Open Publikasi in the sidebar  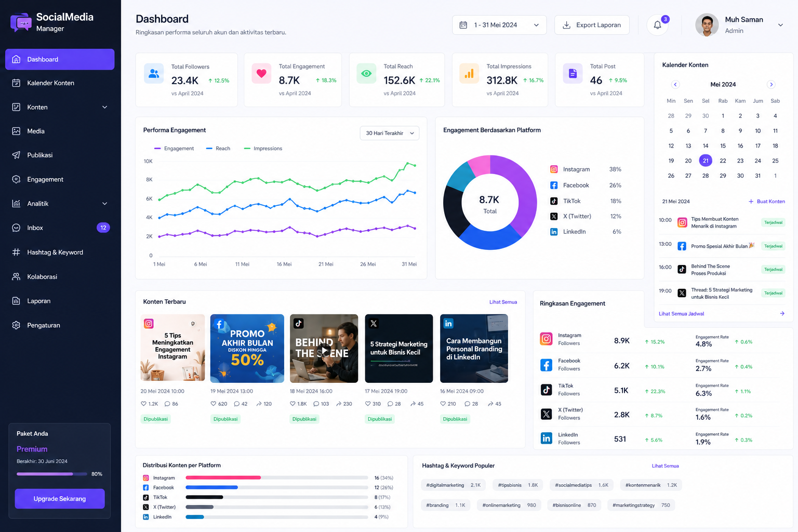point(60,155)
